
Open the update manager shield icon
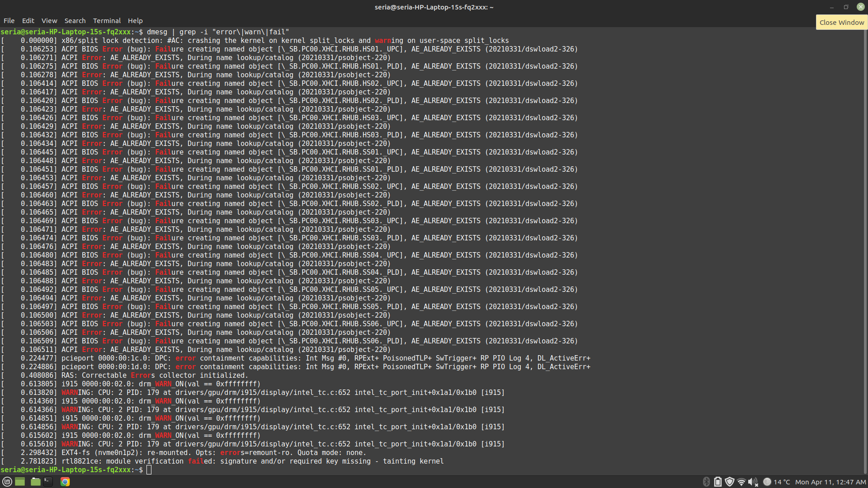pos(729,482)
